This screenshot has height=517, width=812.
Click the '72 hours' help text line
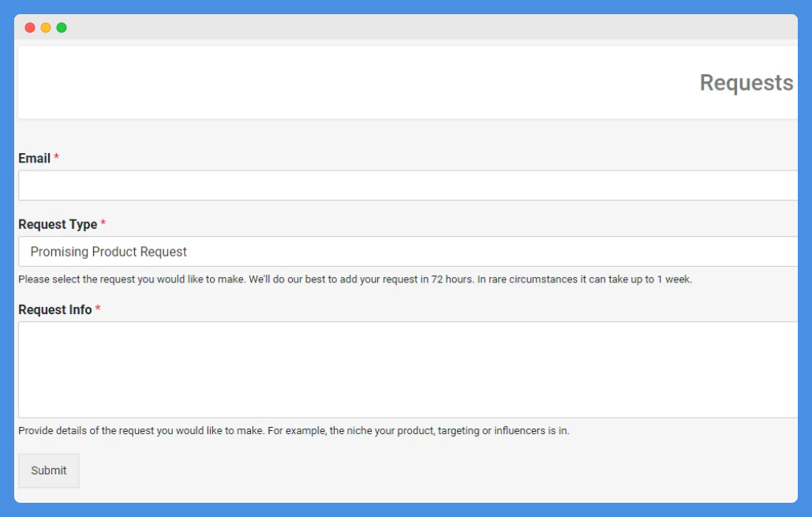(x=355, y=279)
